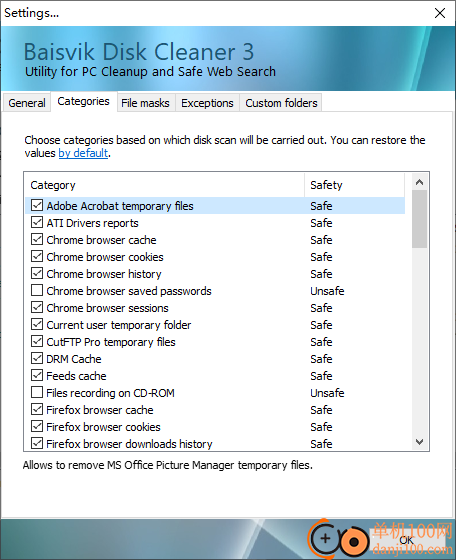Screen dimensions: 456x560
Task: Uncheck Adobe Acrobat temporary files checkbox
Action: [x=37, y=205]
